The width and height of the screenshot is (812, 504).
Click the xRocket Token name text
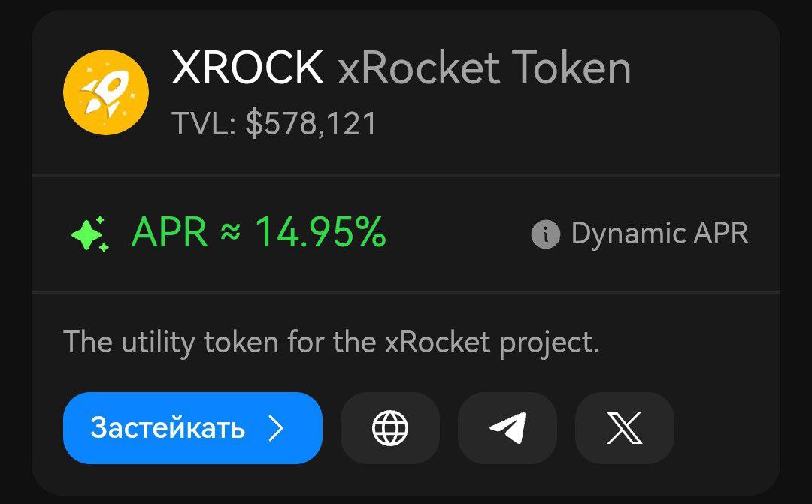484,68
